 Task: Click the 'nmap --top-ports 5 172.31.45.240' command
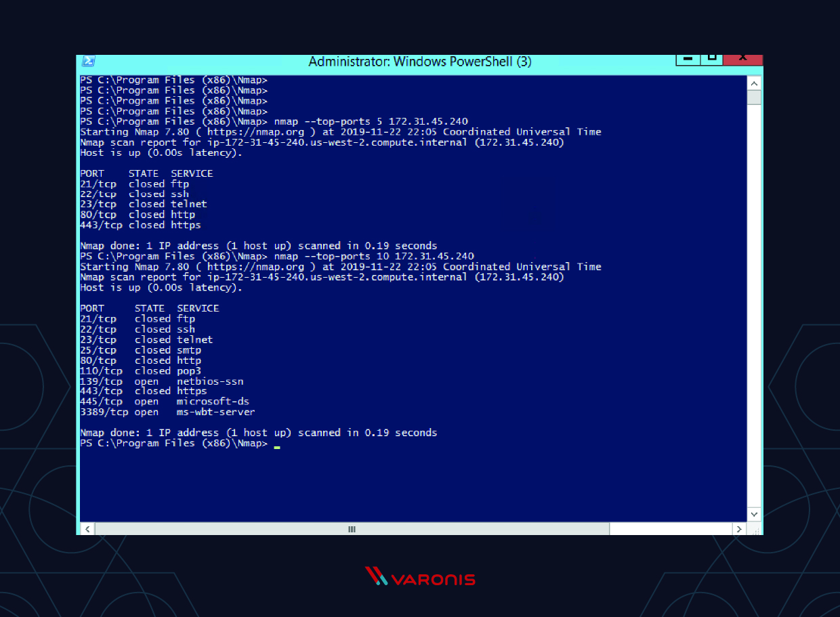(371, 122)
